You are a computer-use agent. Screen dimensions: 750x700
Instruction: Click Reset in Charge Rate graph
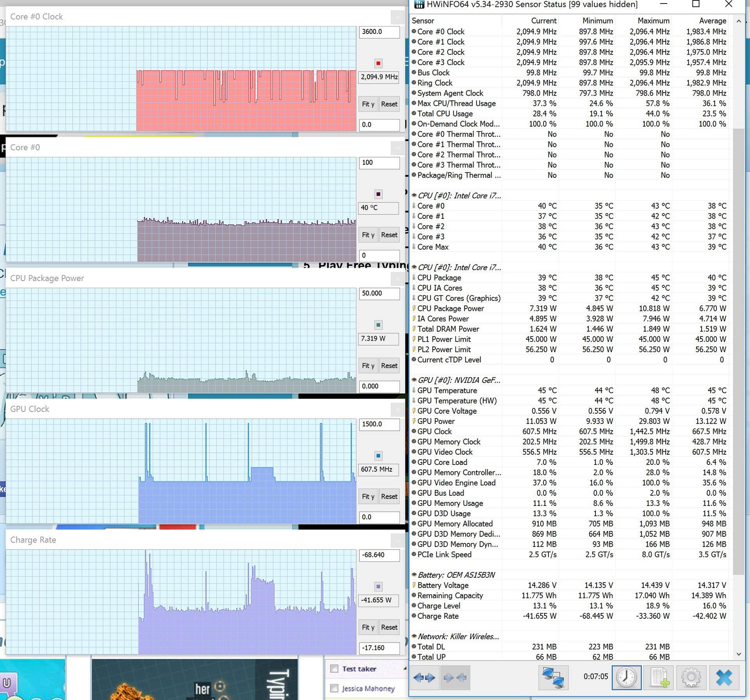point(389,627)
